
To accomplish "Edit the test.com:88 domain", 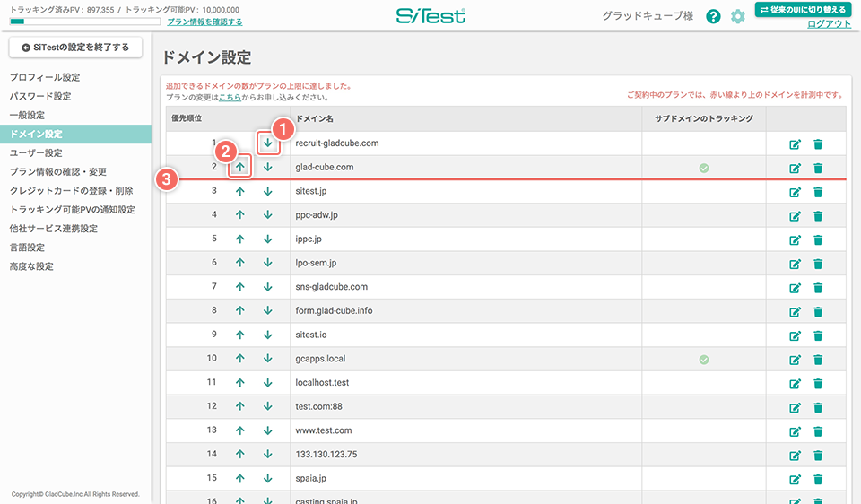I will [x=795, y=407].
